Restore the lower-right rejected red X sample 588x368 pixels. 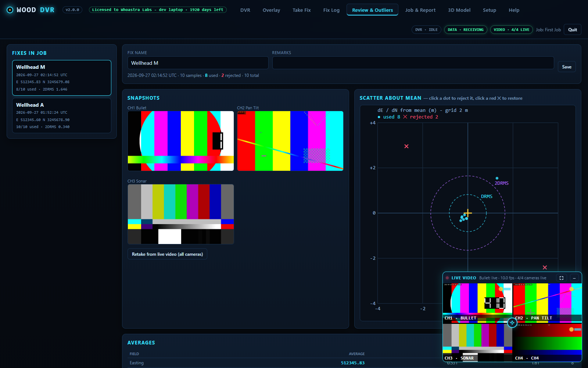tap(545, 268)
